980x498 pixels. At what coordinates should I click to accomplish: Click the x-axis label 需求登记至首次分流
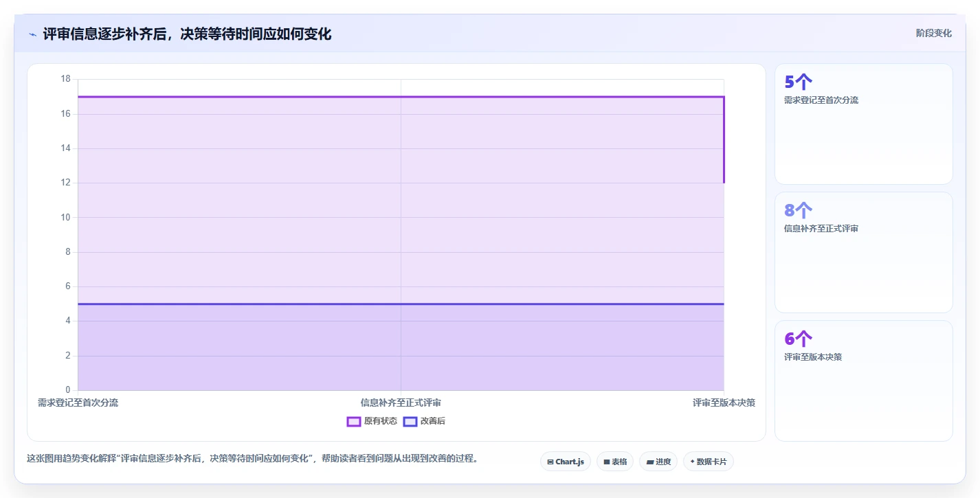[78, 403]
